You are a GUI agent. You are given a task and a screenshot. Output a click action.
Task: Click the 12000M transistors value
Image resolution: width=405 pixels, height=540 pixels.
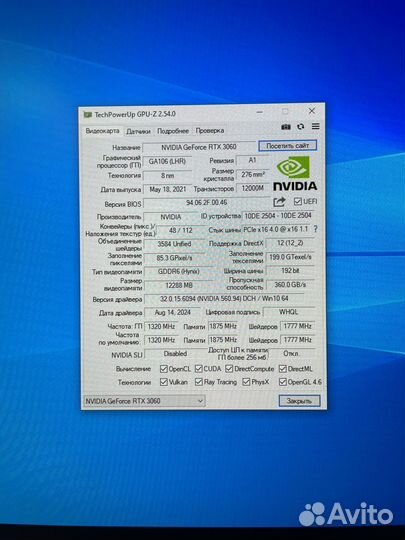pyautogui.click(x=252, y=188)
